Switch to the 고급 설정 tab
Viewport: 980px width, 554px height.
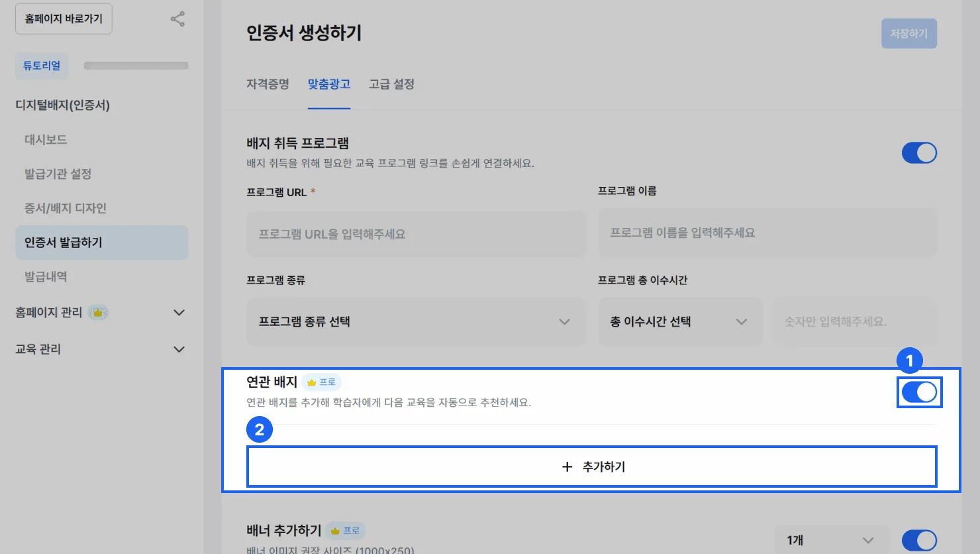click(x=391, y=84)
